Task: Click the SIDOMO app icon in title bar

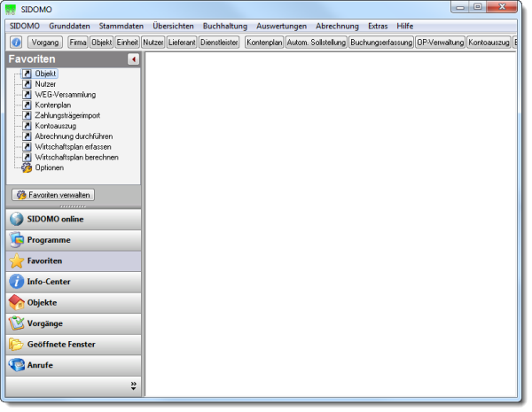Action: pos(11,9)
